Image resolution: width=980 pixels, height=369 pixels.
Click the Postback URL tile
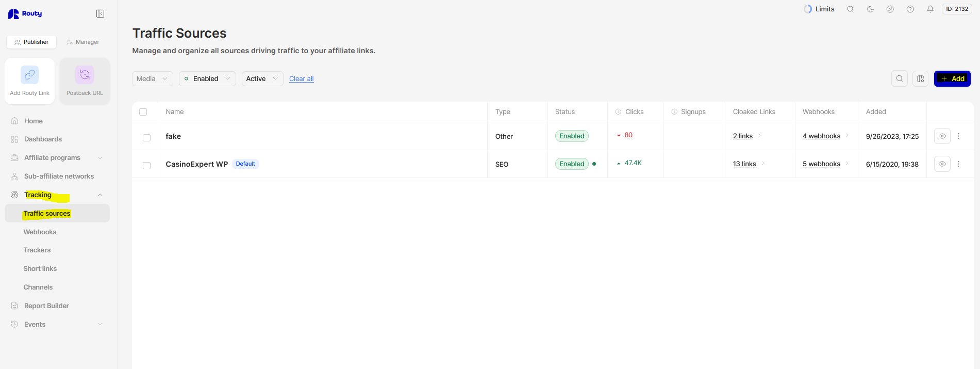click(x=85, y=82)
